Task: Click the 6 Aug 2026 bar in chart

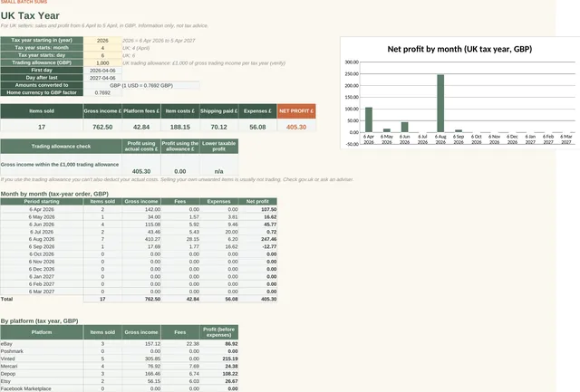Action: click(440, 103)
